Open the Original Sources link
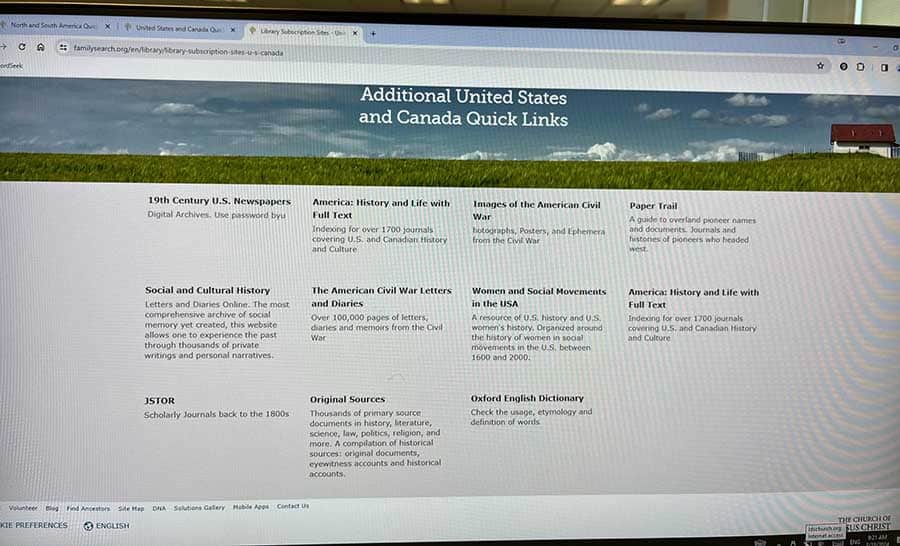Image resolution: width=900 pixels, height=546 pixels. point(347,400)
